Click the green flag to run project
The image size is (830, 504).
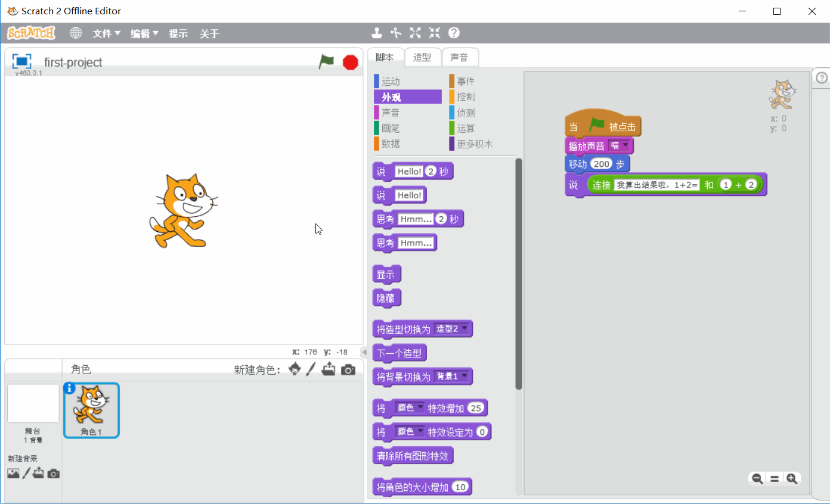click(x=326, y=62)
